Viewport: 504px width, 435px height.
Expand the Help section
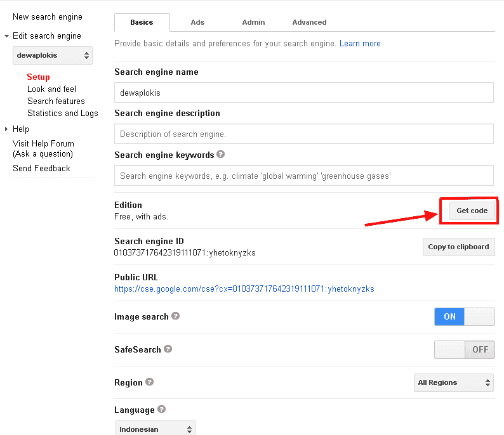click(x=7, y=129)
